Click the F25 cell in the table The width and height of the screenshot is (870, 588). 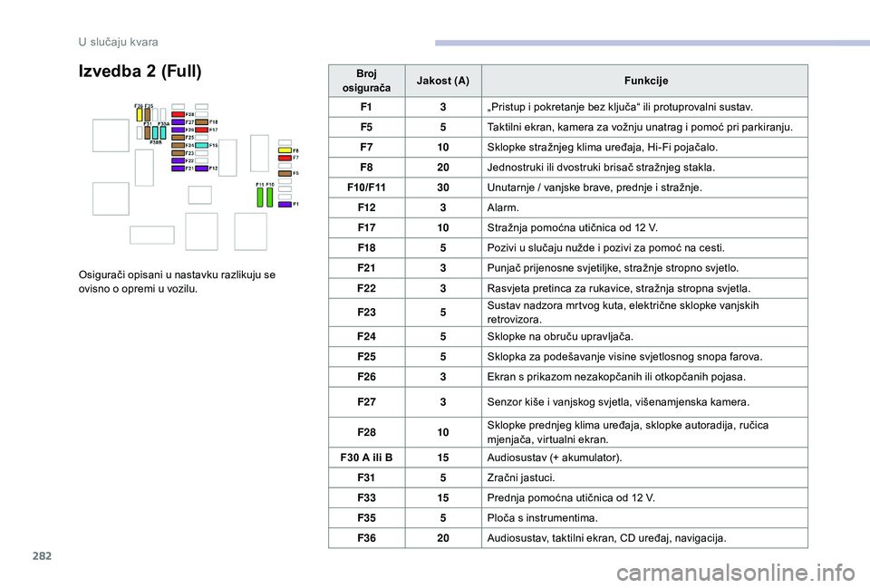(x=366, y=357)
